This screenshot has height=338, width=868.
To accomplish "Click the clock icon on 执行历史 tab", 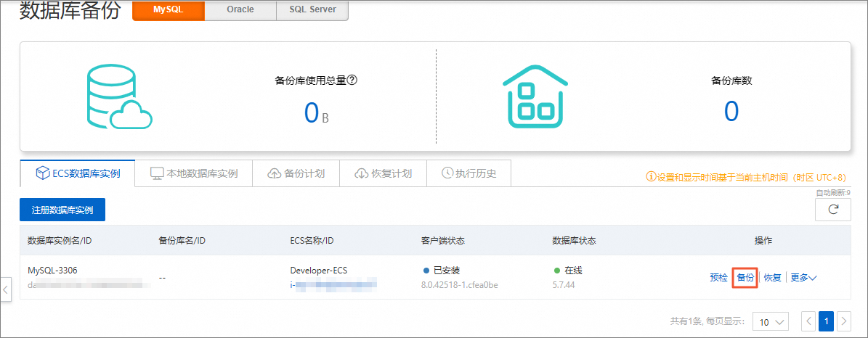I will click(447, 173).
